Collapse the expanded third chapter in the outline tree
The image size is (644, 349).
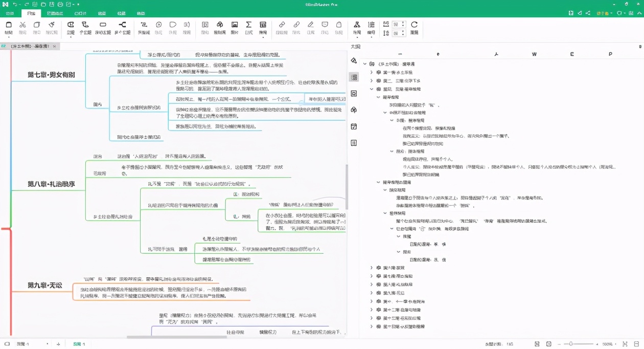point(371,89)
